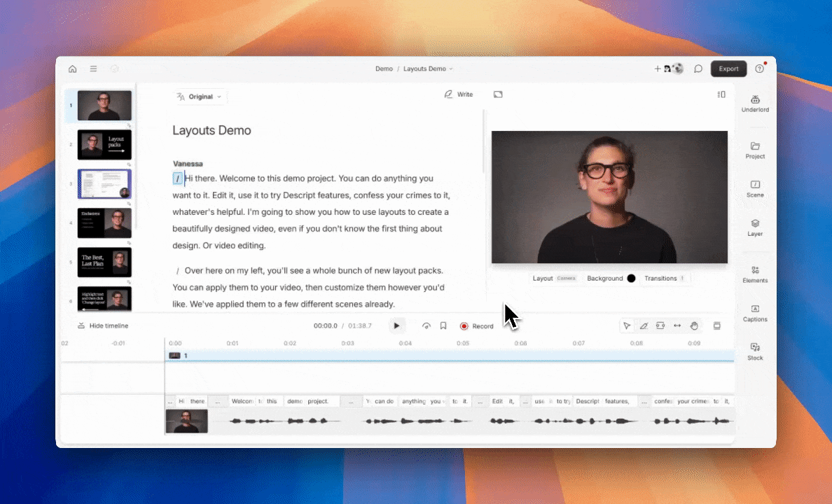Click the Demo breadcrumb

(x=384, y=69)
